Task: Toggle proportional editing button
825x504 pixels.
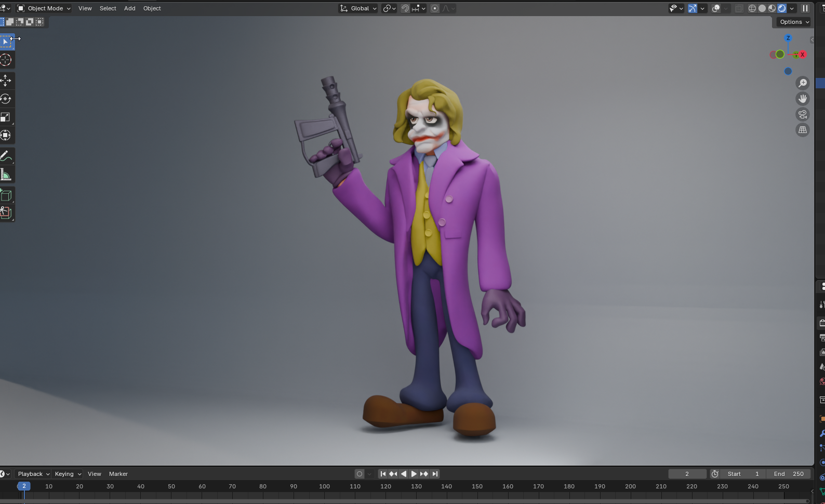Action: tap(435, 8)
